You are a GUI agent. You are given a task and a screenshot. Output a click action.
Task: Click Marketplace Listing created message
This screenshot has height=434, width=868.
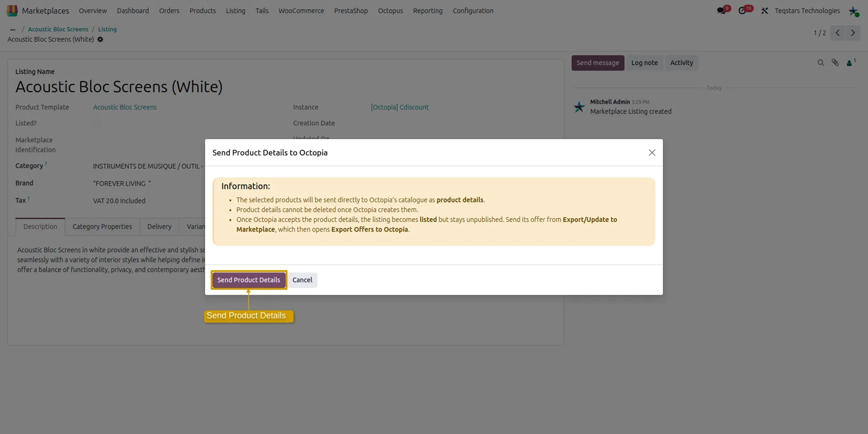point(631,112)
